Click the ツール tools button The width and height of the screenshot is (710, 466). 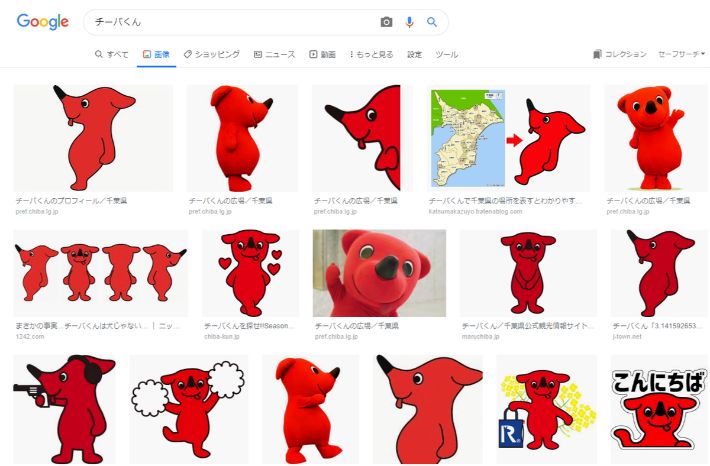(x=447, y=54)
